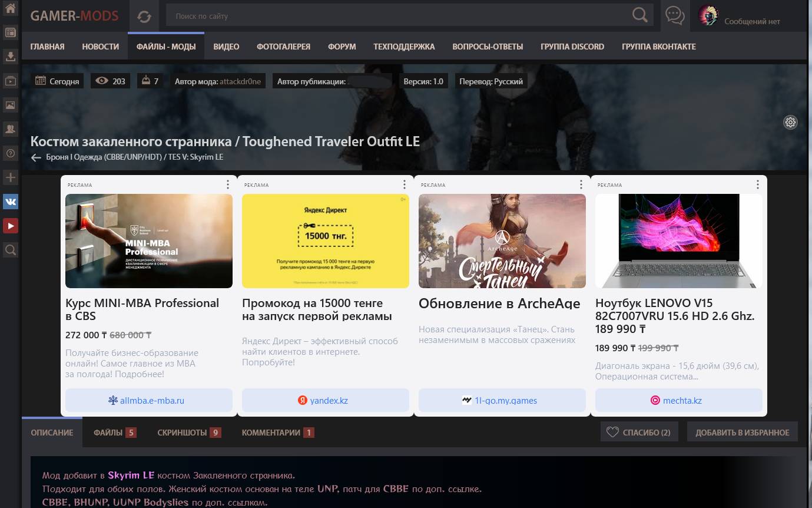The height and width of the screenshot is (508, 812).
Task: Click the user avatar in header
Action: click(x=708, y=16)
